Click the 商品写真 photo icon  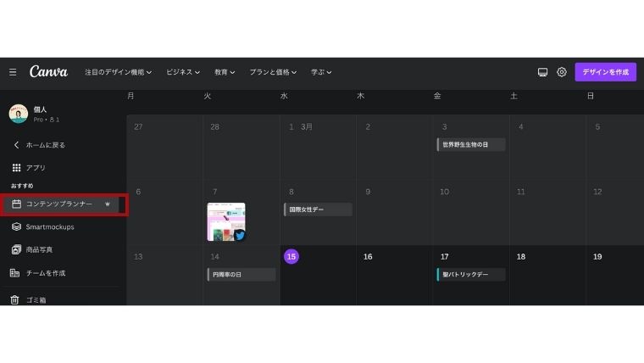(16, 249)
